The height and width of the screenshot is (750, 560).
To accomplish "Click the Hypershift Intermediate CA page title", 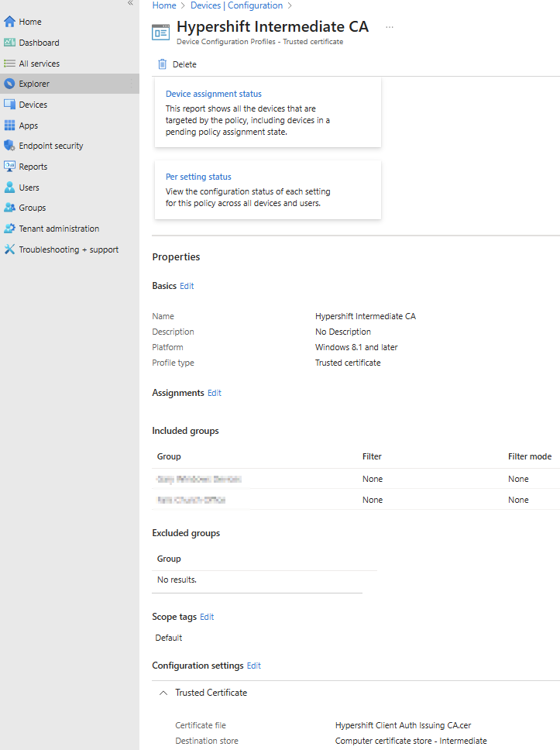I will pyautogui.click(x=273, y=27).
